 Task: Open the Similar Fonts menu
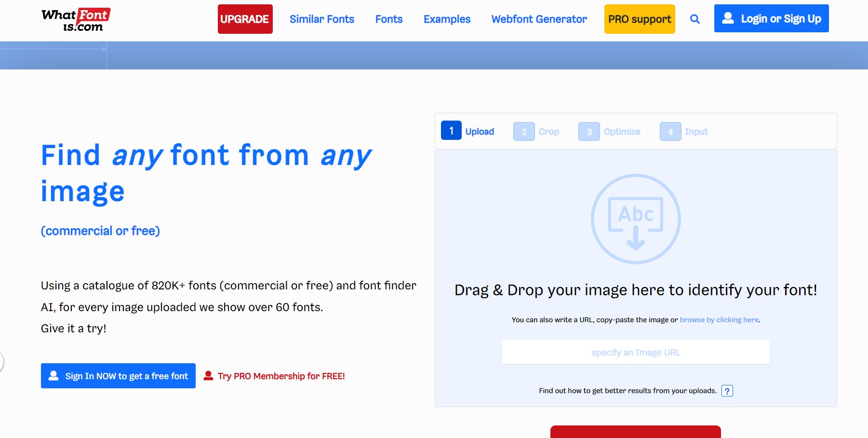pyautogui.click(x=321, y=19)
